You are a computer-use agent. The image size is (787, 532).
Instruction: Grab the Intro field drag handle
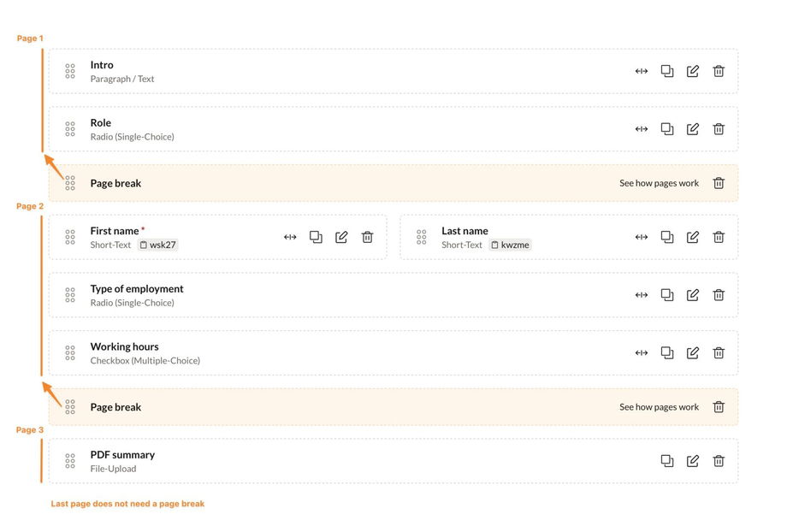coord(70,71)
